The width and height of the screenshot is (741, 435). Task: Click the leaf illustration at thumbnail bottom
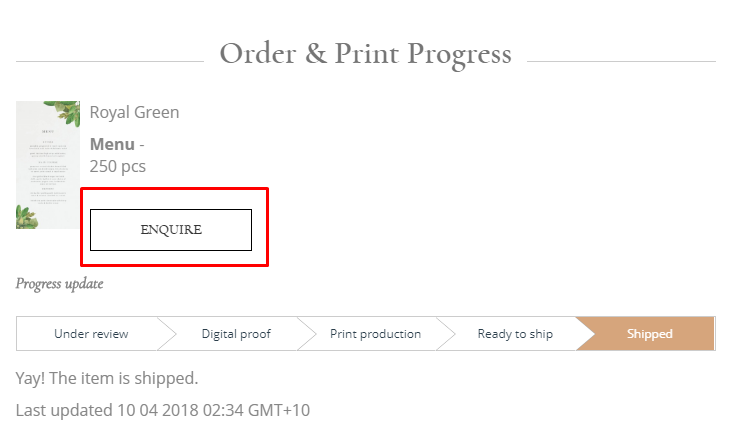point(27,217)
